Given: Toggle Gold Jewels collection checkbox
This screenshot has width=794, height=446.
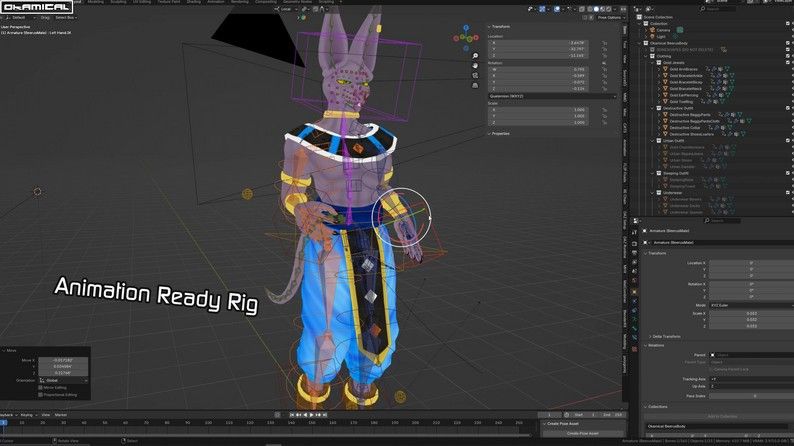Looking at the screenshot, I should 788,63.
